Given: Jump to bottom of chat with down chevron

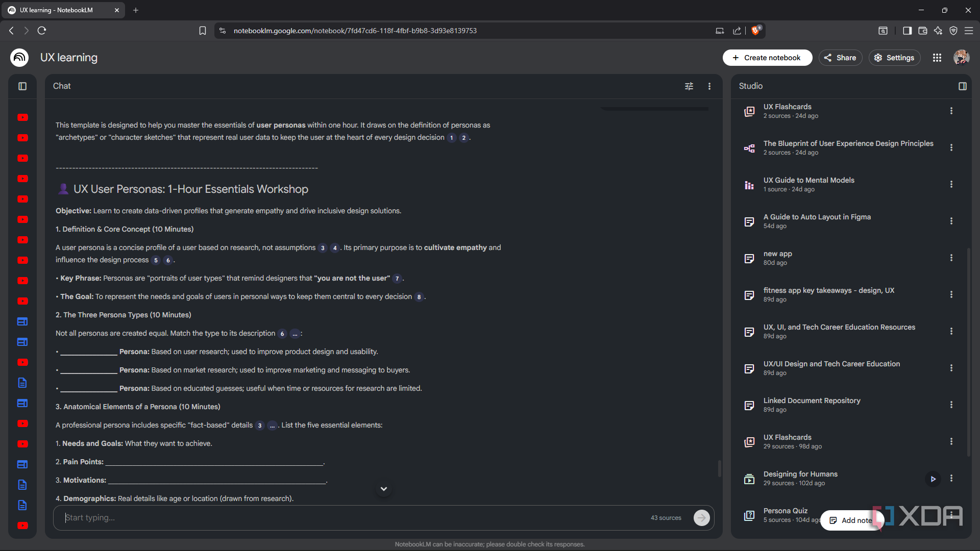Looking at the screenshot, I should pyautogui.click(x=384, y=489).
